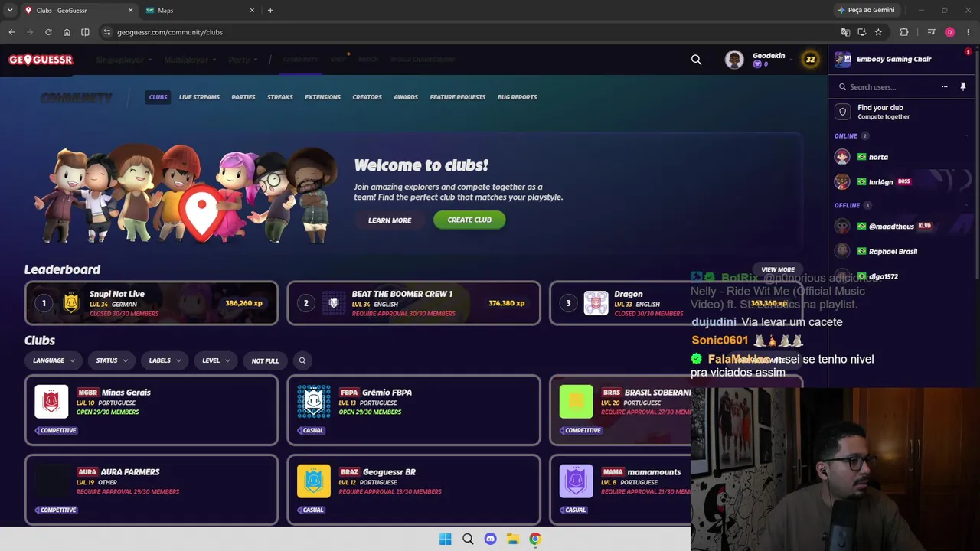Click the translate page icon in address bar

point(845,32)
